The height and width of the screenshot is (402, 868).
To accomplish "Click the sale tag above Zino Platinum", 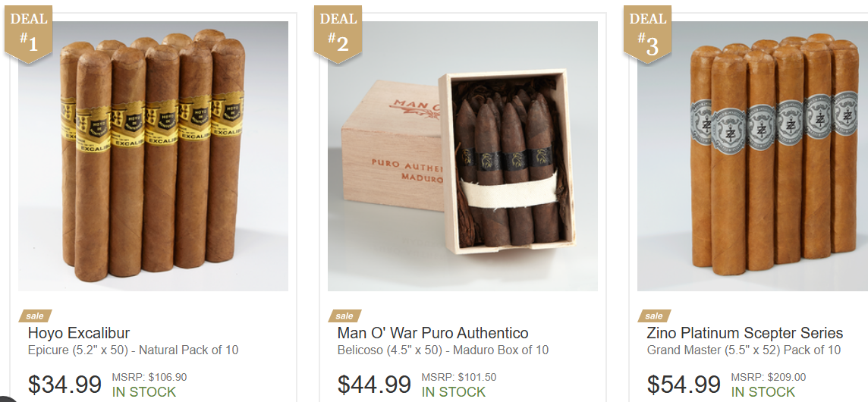I will [654, 316].
